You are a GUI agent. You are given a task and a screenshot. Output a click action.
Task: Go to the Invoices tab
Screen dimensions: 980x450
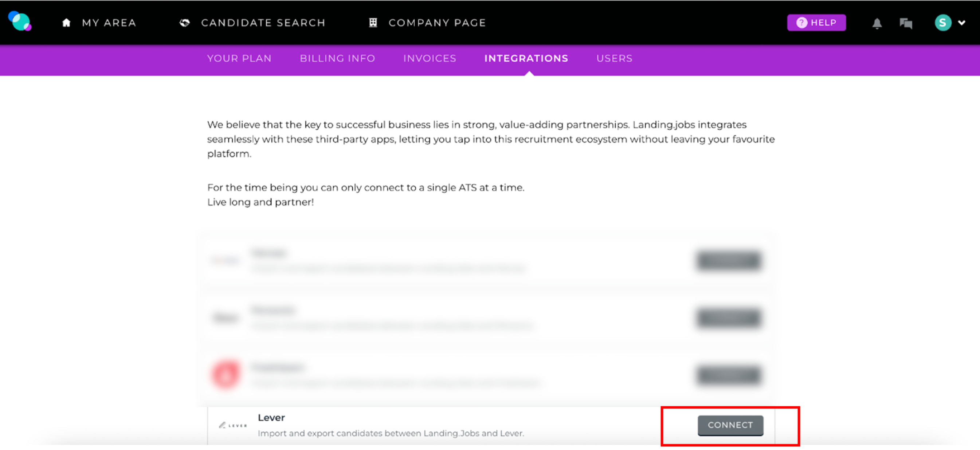(x=430, y=59)
